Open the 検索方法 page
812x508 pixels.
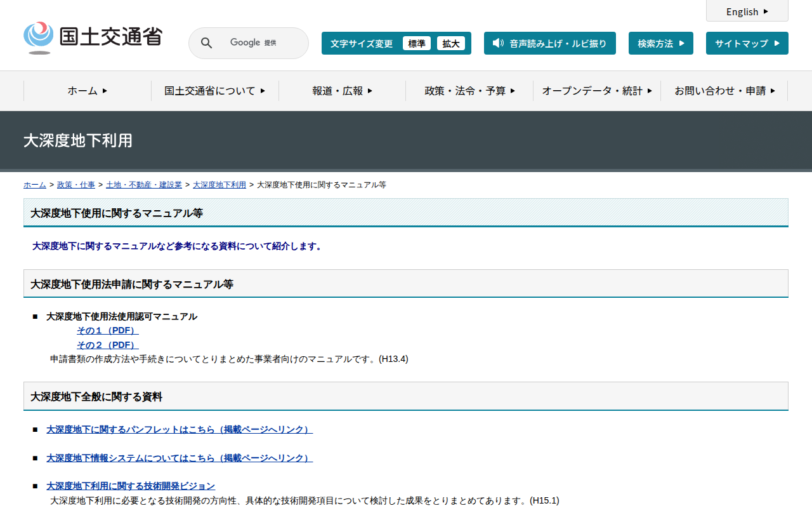(x=660, y=43)
